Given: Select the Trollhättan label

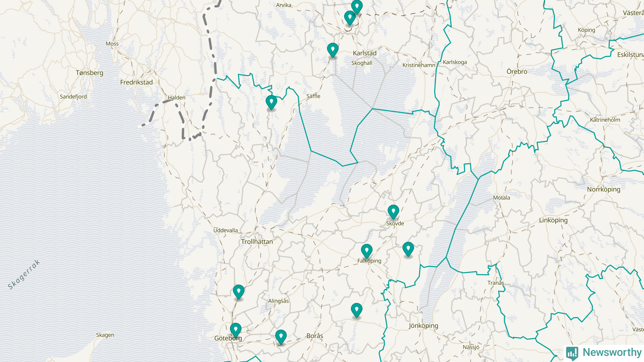Looking at the screenshot, I should (257, 242).
